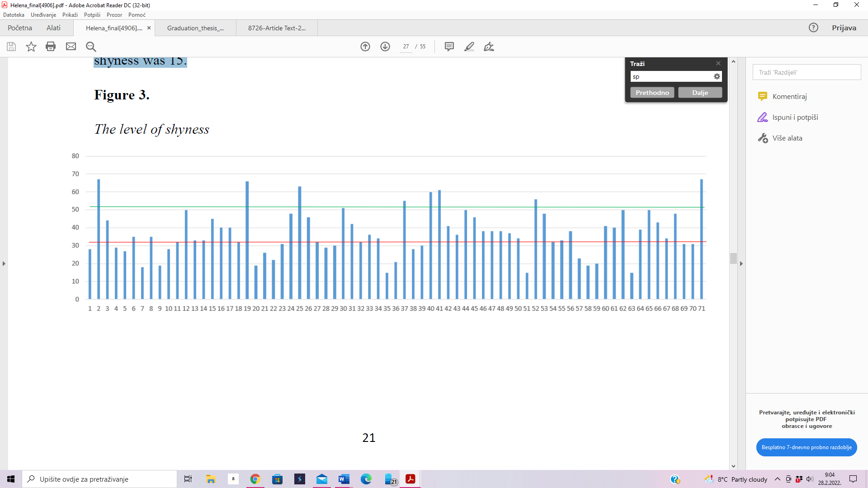This screenshot has height=488, width=868.
Task: Click 'The level of shyness' caption
Action: pos(152,129)
